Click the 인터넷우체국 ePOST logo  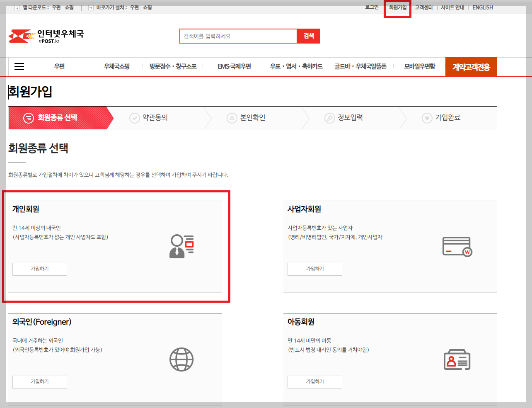point(46,36)
